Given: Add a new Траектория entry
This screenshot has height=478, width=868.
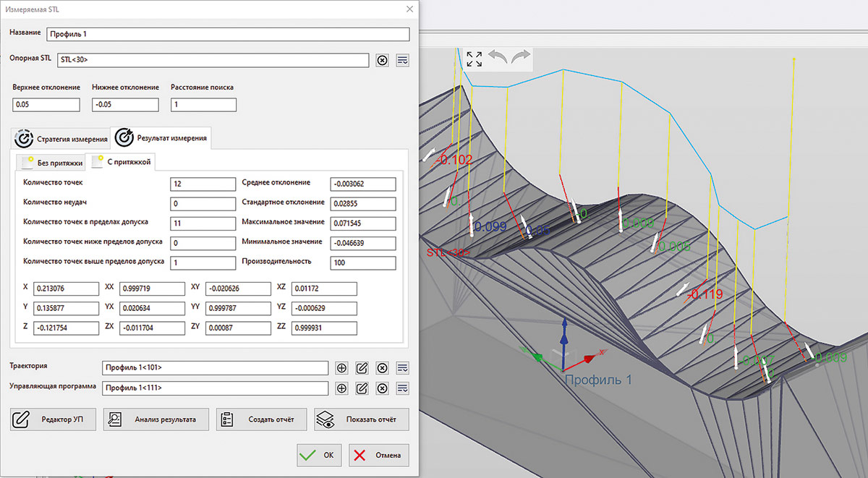Looking at the screenshot, I should tap(342, 367).
